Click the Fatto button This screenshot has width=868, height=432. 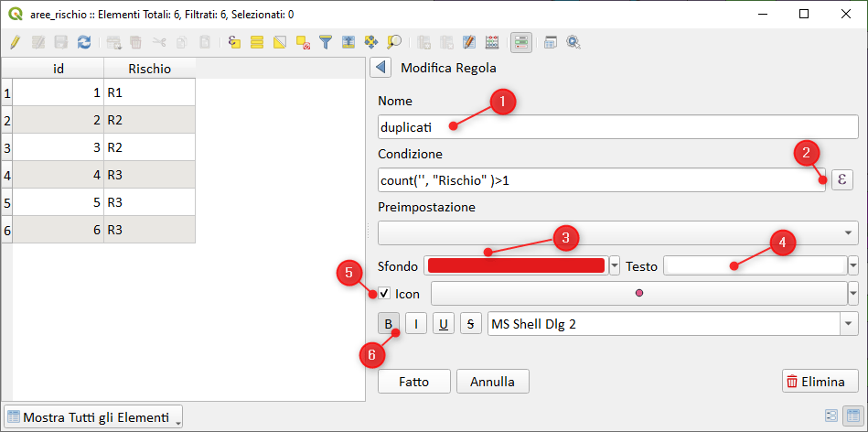coord(413,382)
